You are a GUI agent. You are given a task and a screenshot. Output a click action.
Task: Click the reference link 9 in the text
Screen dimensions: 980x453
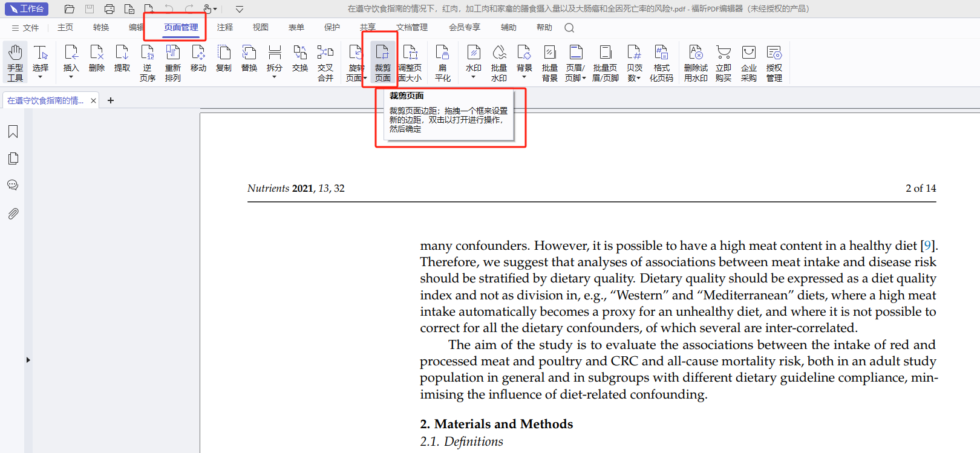click(927, 246)
